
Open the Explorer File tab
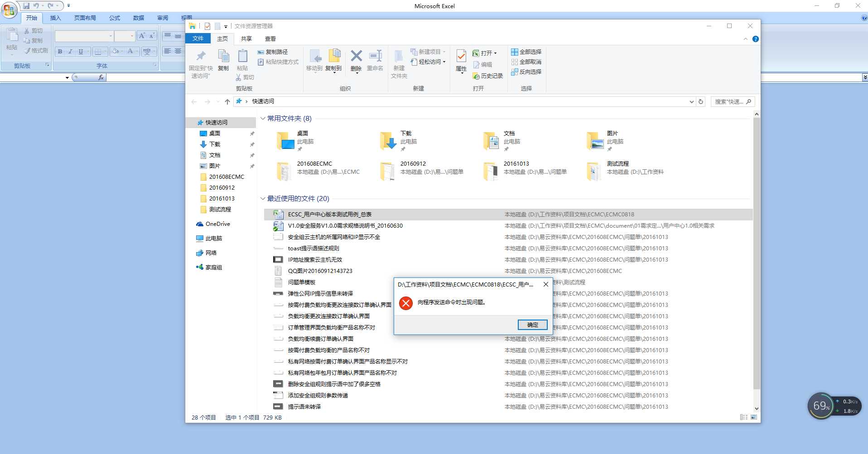tap(198, 39)
